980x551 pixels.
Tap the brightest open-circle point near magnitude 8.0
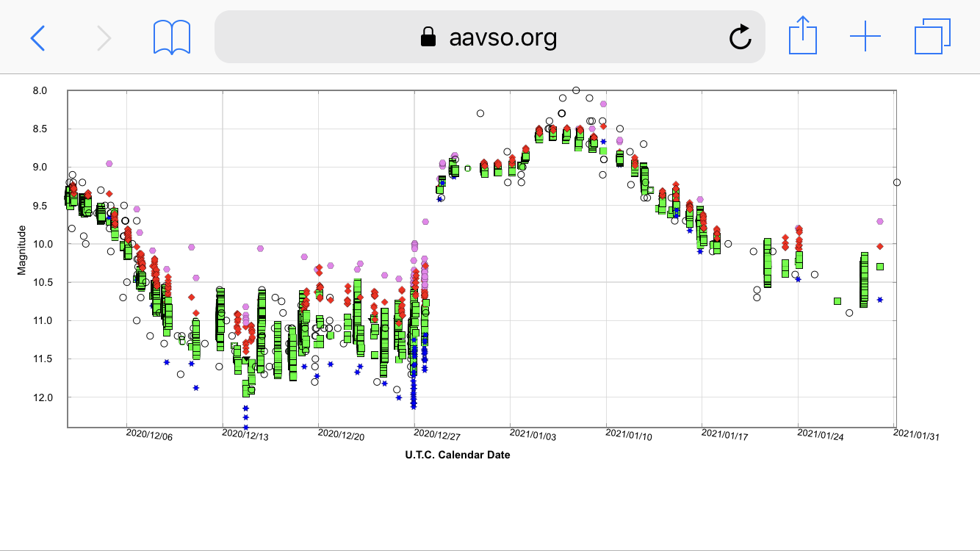click(x=576, y=90)
